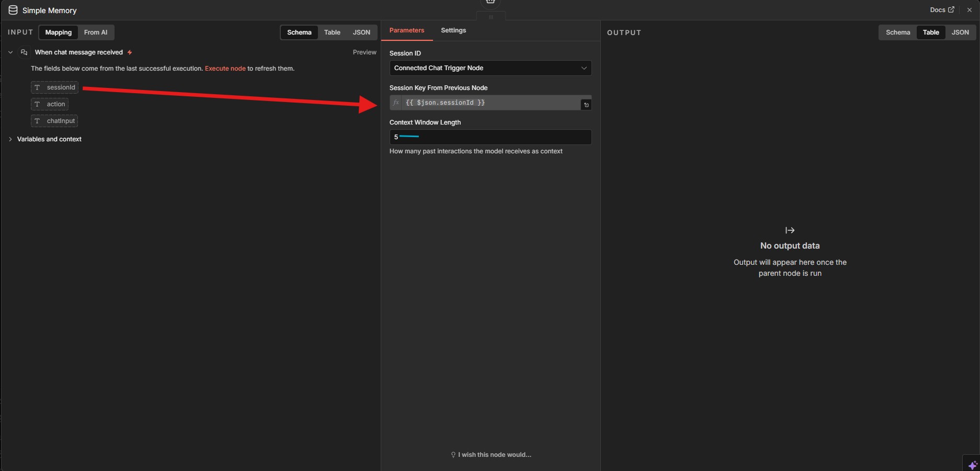This screenshot has height=471, width=980.
Task: Select JSON view in the Input panel
Action: (x=361, y=32)
